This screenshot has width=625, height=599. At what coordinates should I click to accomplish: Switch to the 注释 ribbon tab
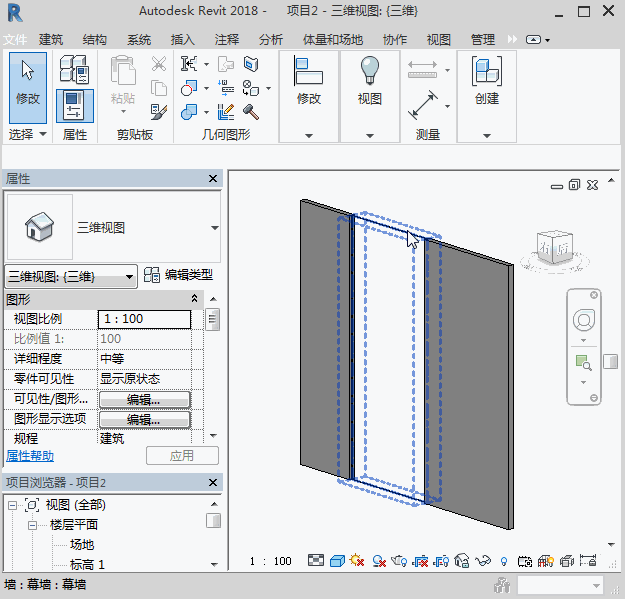(227, 40)
